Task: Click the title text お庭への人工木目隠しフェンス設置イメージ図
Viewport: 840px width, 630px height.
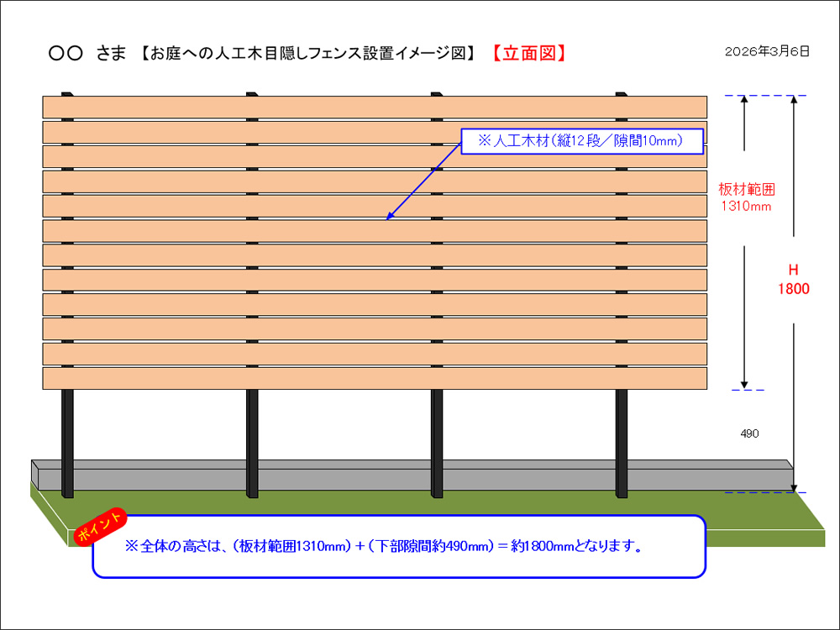Action: tap(308, 53)
